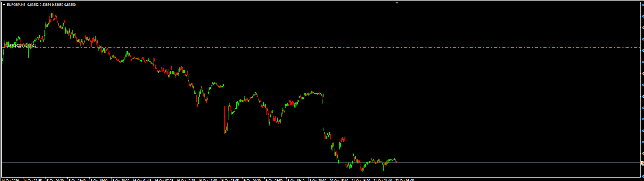Click the grey chart shift marker triangle
644x181 pixels.
(397, 3)
